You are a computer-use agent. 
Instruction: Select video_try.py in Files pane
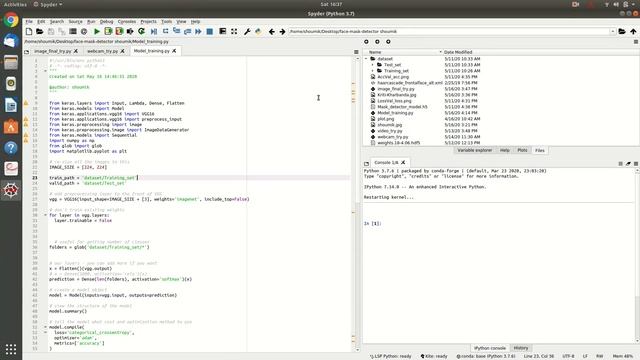coord(390,131)
